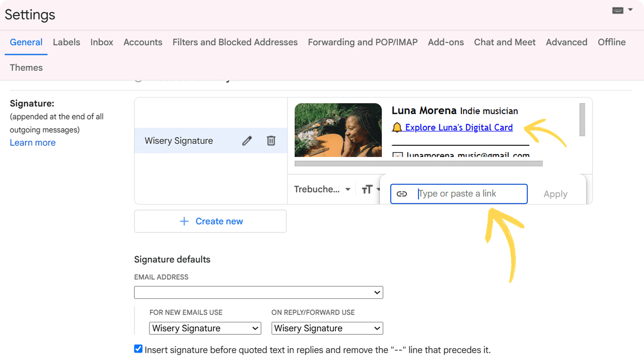Screen dimensions: 644x361
Task: Click the Luna Morena photo in signature
Action: tap(338, 130)
